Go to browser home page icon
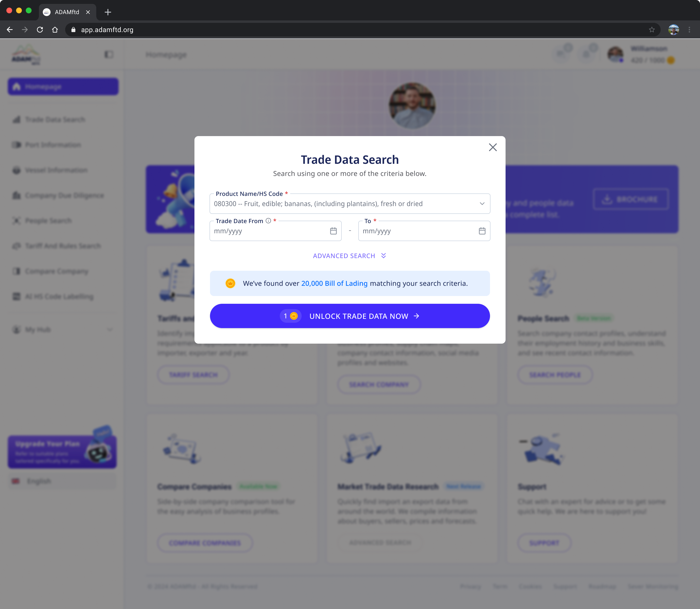 [55, 30]
